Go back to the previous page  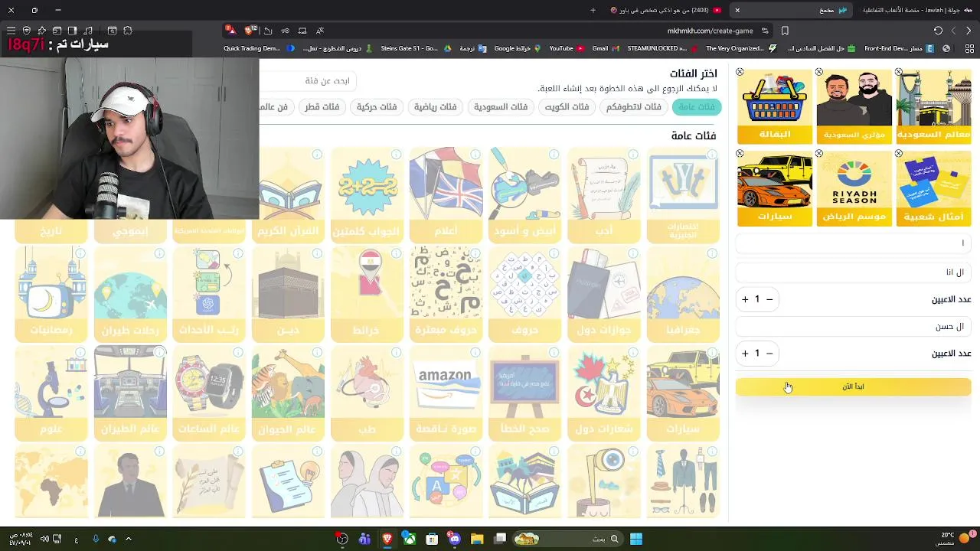[x=969, y=31]
